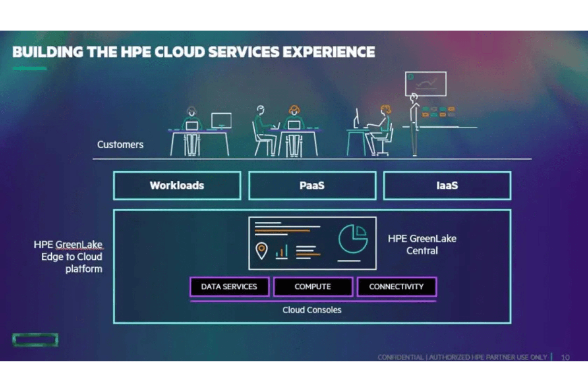Screen dimensions: 588x392
Task: Select the COMPUTE console box
Action: 313,287
